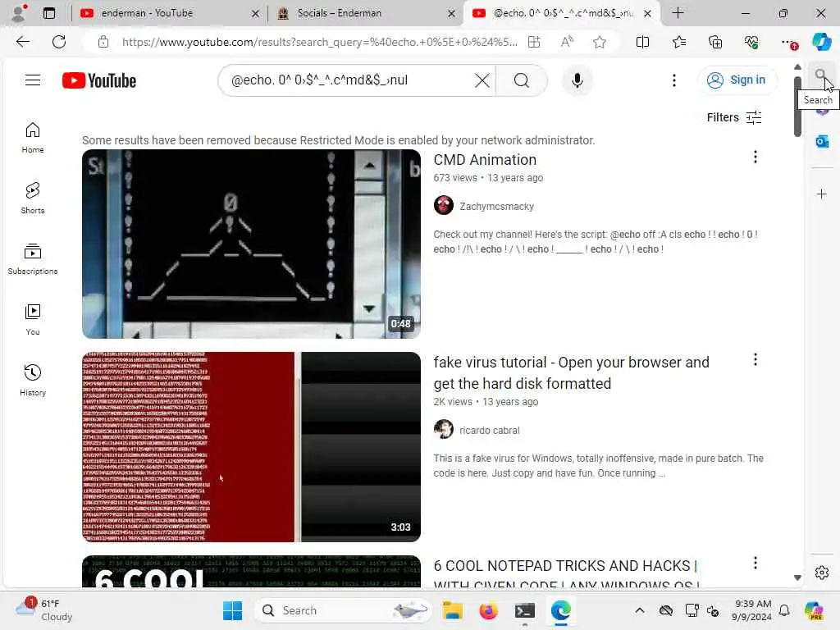Viewport: 840px width, 630px height.
Task: Open the Filters options
Action: click(734, 117)
